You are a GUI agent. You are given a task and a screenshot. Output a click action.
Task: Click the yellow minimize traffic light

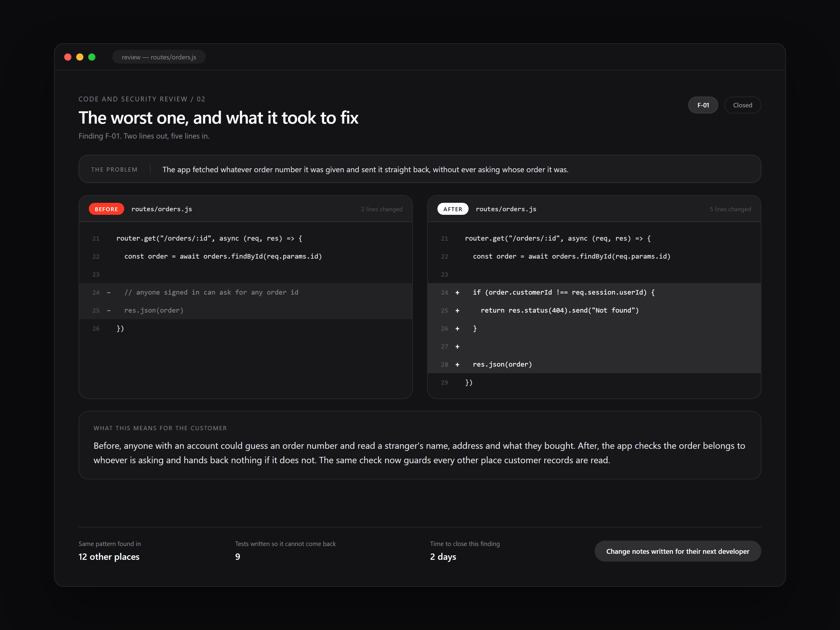tap(80, 57)
